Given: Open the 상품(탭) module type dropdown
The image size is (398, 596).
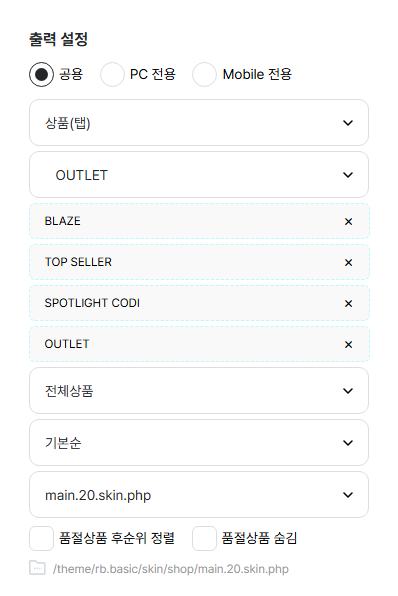Looking at the screenshot, I should [199, 123].
